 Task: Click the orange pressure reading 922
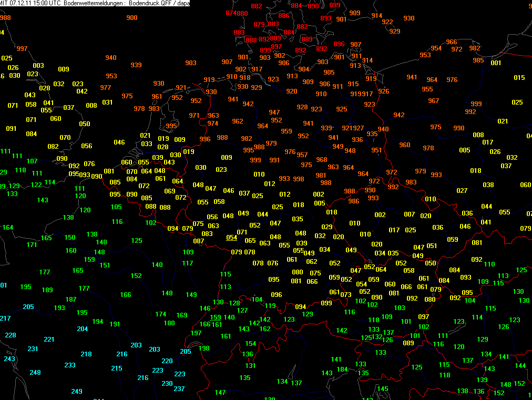coord(387,22)
